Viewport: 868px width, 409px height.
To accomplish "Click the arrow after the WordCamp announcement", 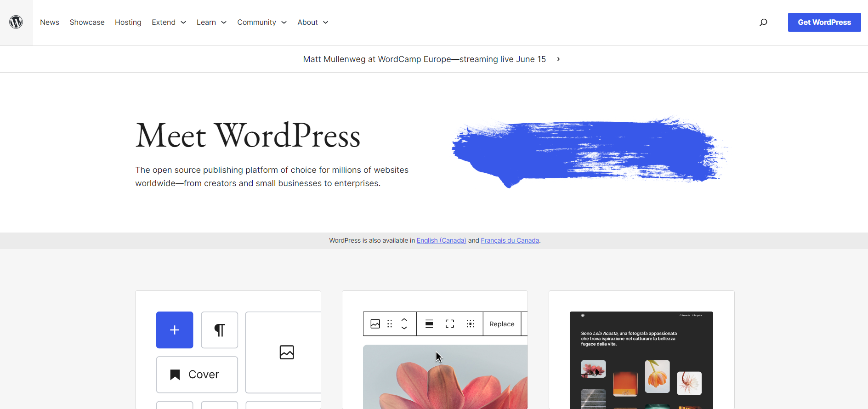I will coord(558,59).
